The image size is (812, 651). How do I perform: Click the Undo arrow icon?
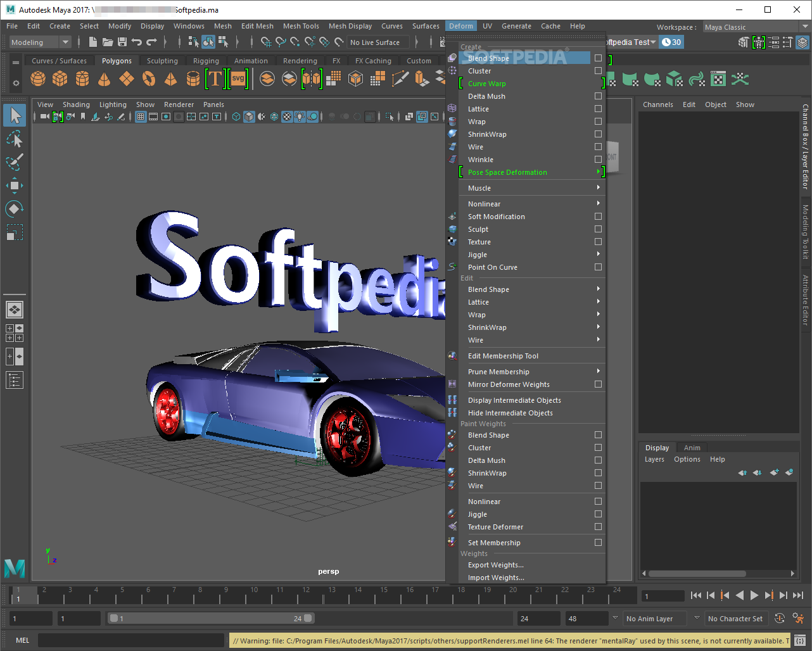coord(137,42)
